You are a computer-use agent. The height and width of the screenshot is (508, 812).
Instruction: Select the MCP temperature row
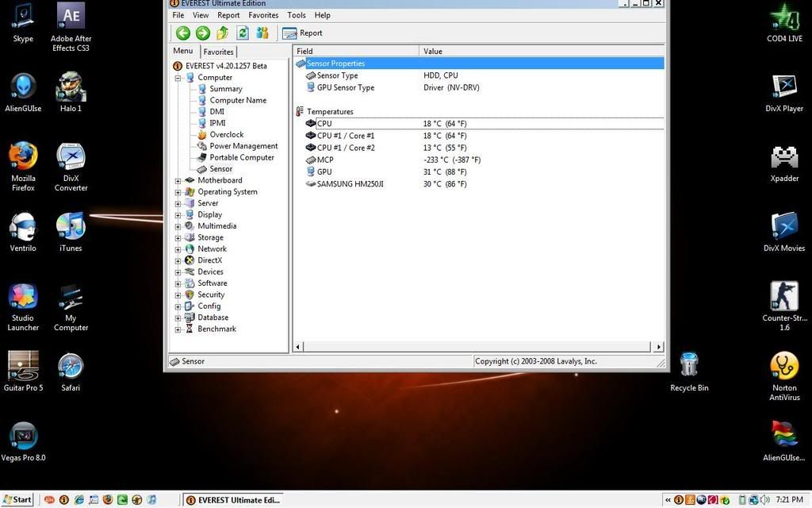[x=479, y=160]
